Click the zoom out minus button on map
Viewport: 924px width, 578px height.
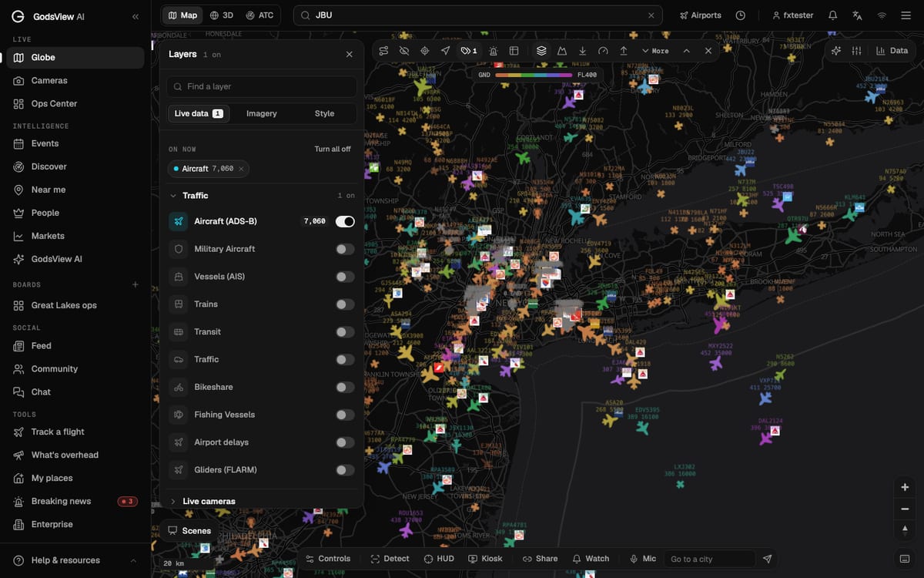[x=905, y=509]
